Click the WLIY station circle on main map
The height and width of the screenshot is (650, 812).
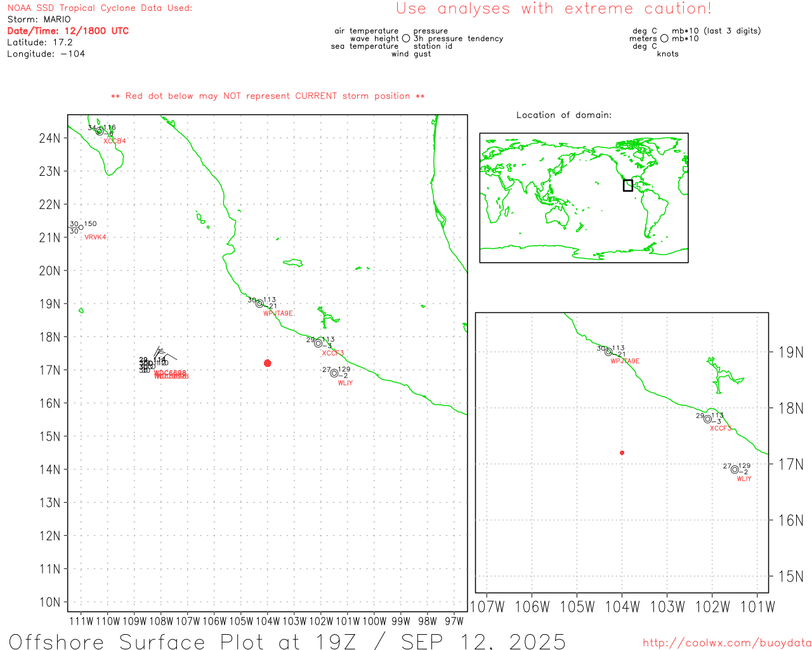334,373
